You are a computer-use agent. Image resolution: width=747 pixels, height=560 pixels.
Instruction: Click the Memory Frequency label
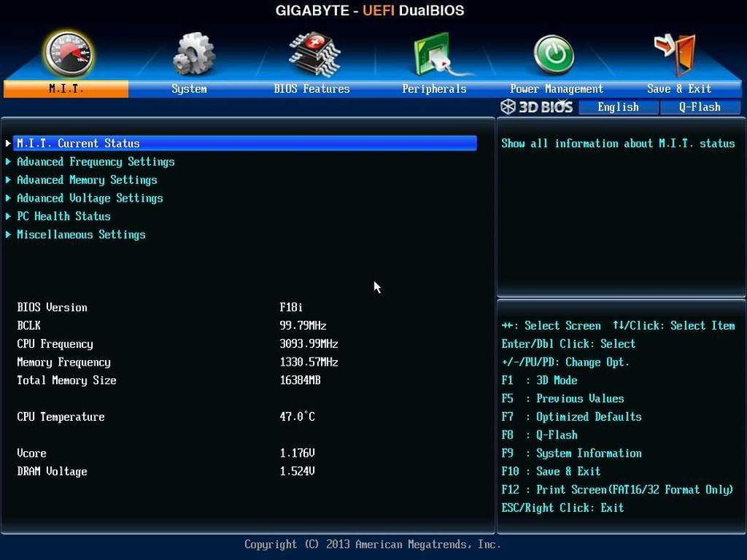pyautogui.click(x=64, y=362)
